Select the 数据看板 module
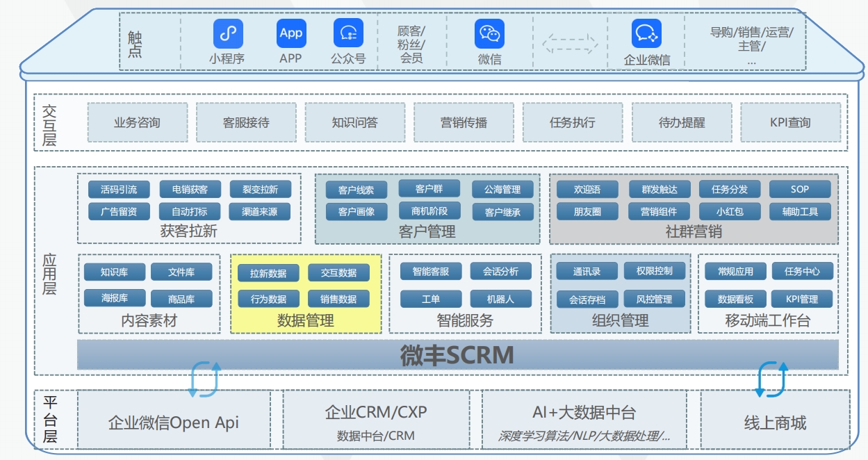Viewport: 868px width, 460px height. pos(735,299)
